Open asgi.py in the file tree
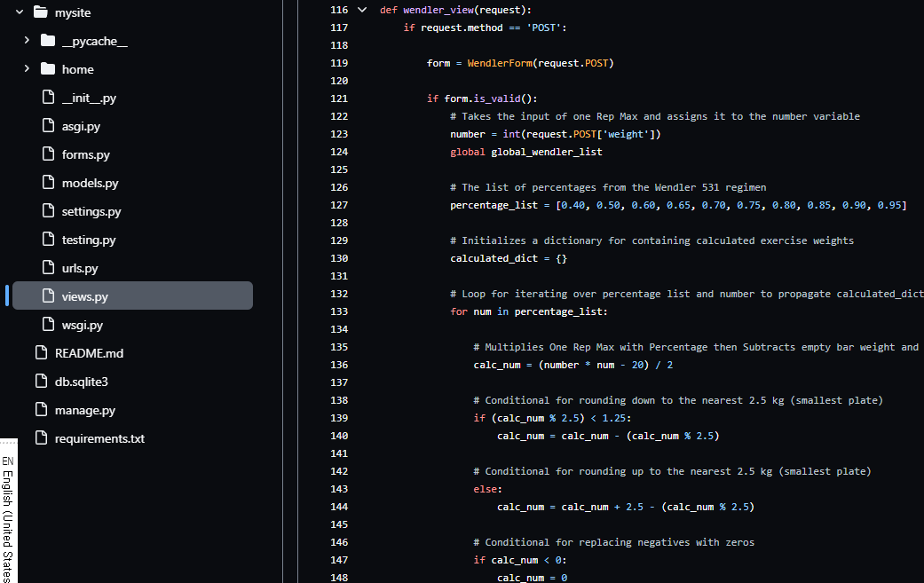 coord(81,126)
